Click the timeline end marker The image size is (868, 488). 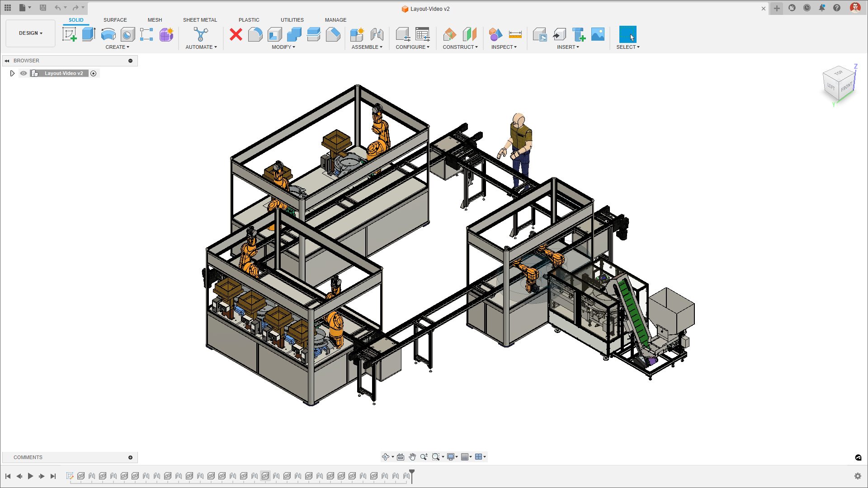click(x=412, y=474)
